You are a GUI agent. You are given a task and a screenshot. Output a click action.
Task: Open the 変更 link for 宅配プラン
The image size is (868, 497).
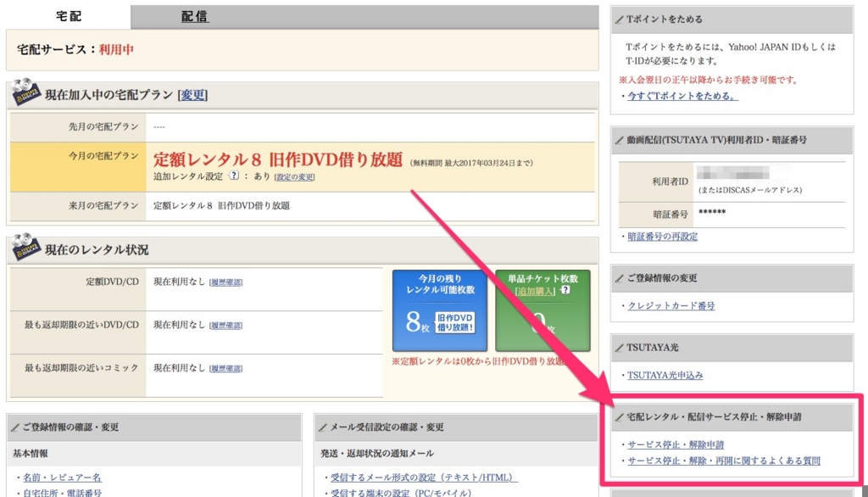(x=192, y=95)
